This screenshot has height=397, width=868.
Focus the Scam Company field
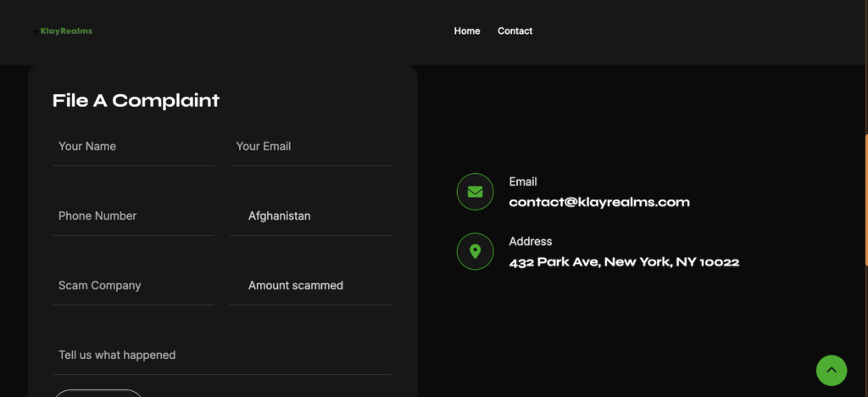point(133,286)
